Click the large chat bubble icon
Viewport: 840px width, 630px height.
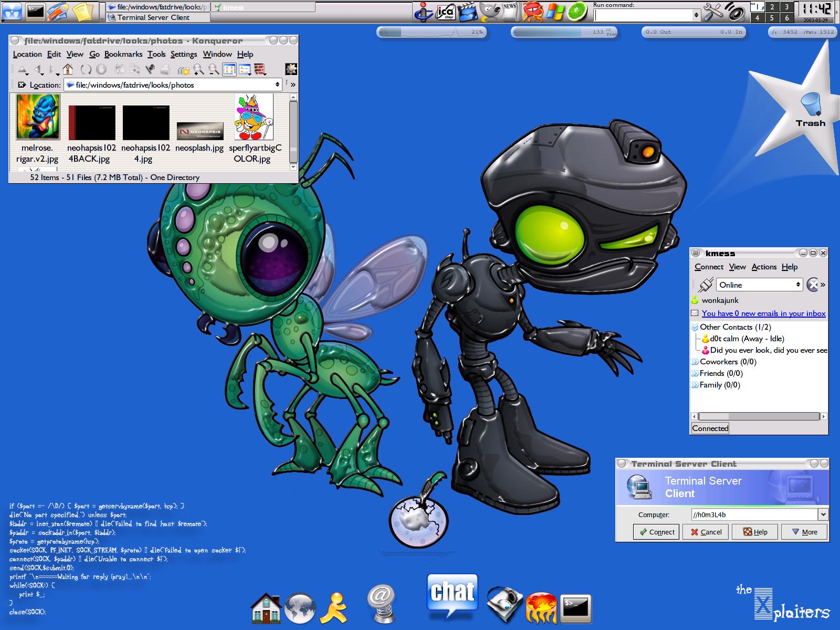452,597
